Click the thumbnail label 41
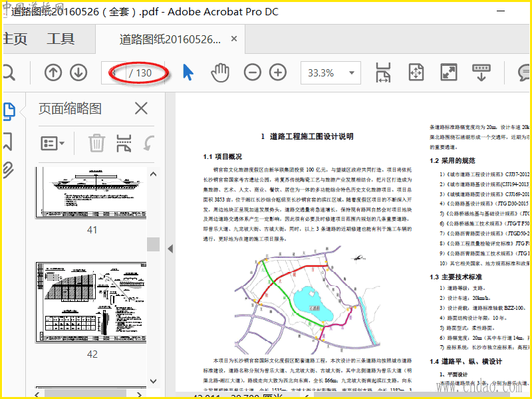Screen dimensions: 532x399 point(92,230)
